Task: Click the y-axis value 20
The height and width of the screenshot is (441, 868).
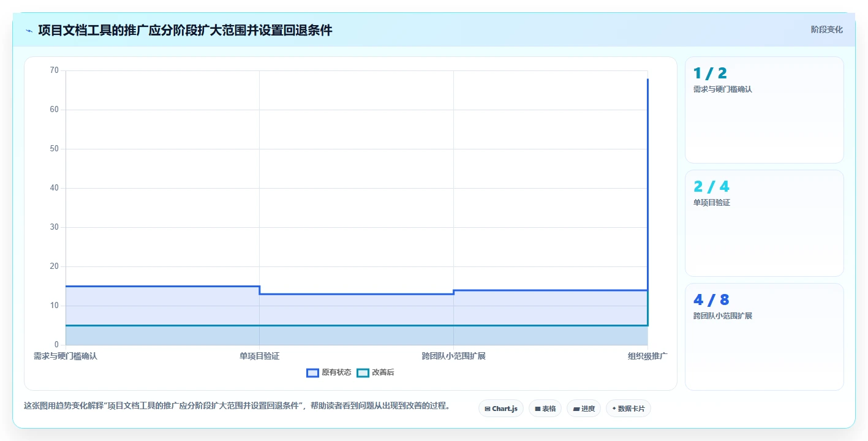Action: [x=55, y=266]
